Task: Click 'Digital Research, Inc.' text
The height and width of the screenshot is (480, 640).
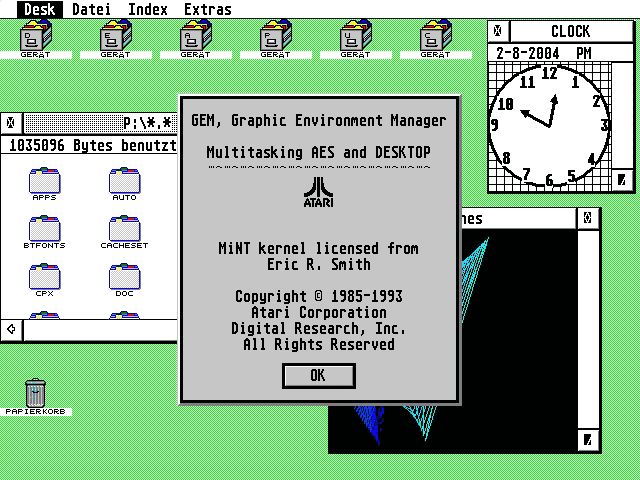Action: click(318, 328)
